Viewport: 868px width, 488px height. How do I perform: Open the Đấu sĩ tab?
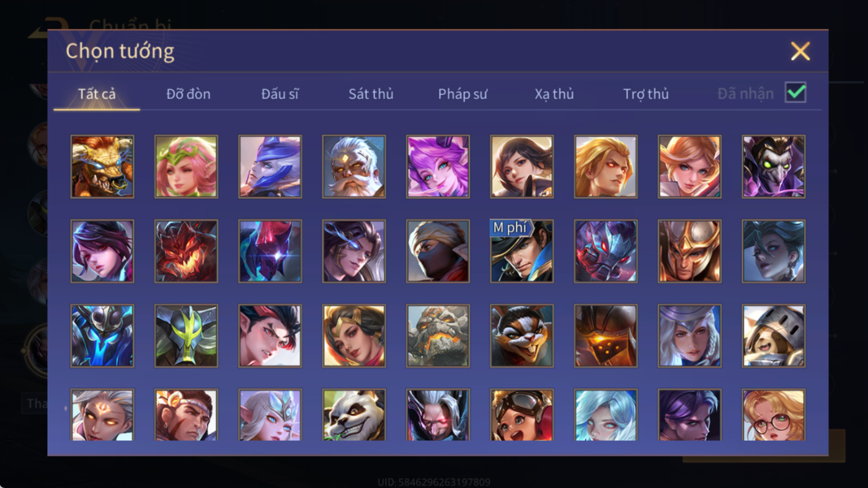tap(280, 94)
